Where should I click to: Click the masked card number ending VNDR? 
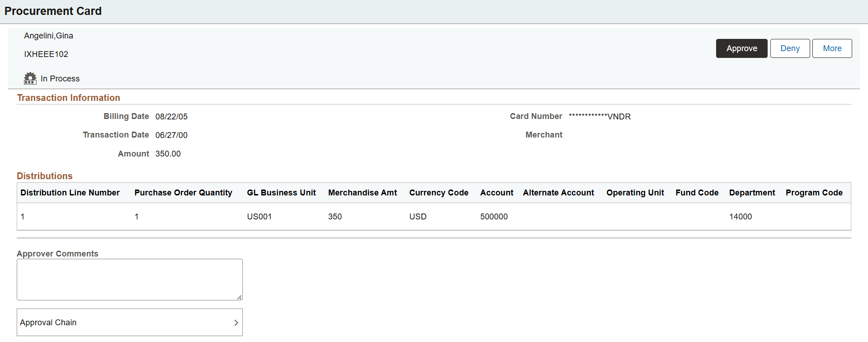(599, 117)
